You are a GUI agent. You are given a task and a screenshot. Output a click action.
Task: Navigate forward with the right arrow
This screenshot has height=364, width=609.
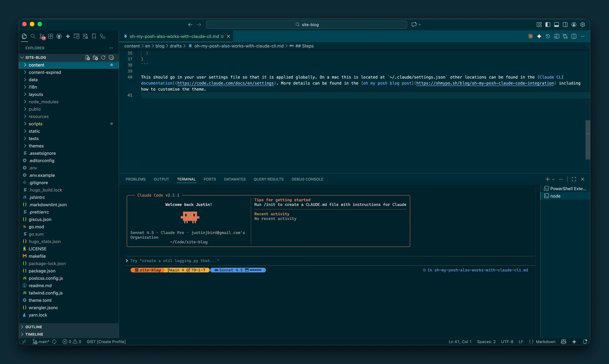tap(199, 25)
